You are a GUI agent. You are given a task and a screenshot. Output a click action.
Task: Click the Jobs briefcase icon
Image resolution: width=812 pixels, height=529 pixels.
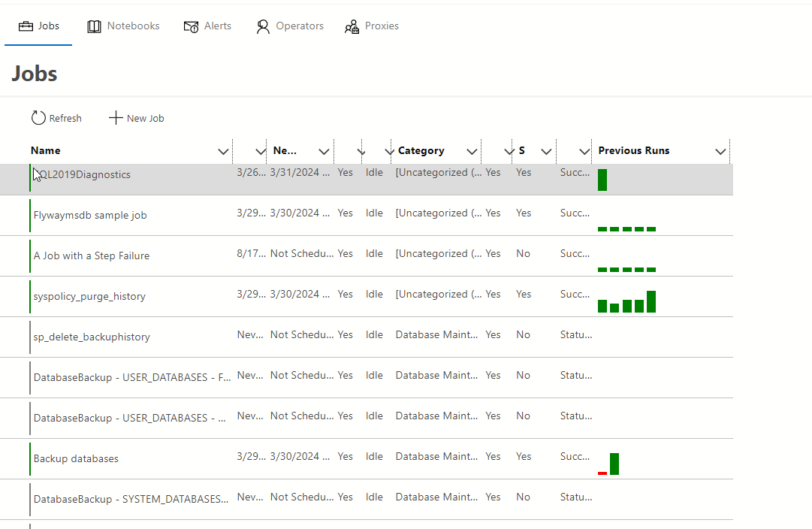pos(26,26)
